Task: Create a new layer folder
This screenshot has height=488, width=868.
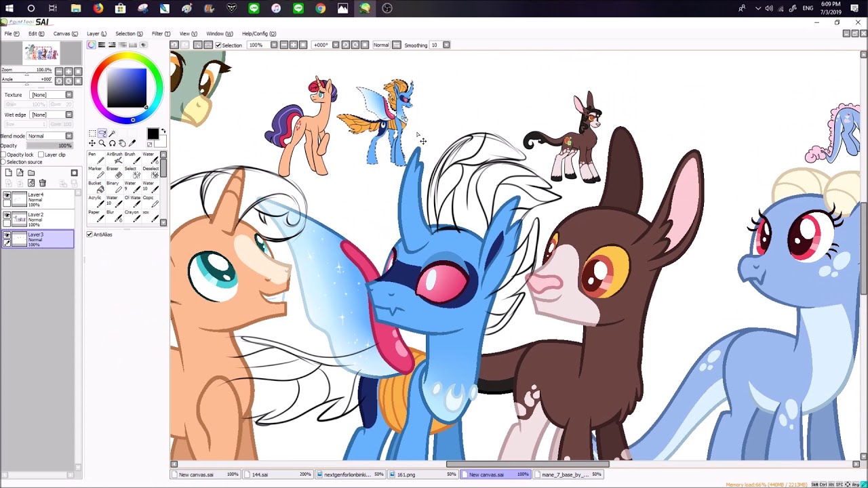Action: tap(31, 172)
